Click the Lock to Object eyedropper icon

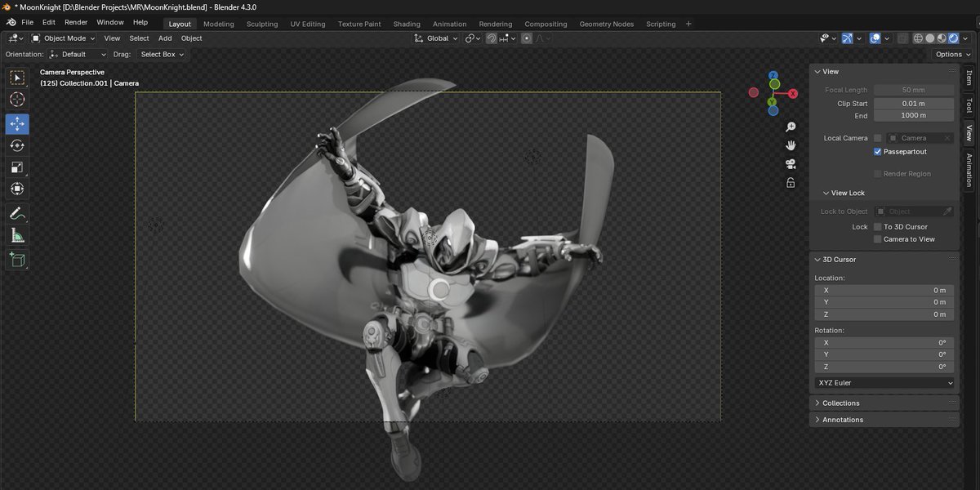(x=947, y=212)
